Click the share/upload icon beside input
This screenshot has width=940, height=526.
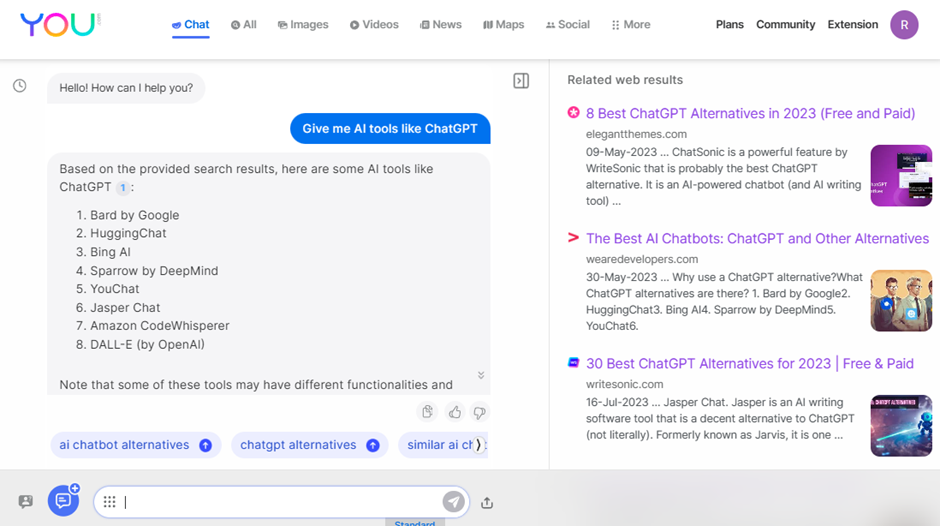487,502
